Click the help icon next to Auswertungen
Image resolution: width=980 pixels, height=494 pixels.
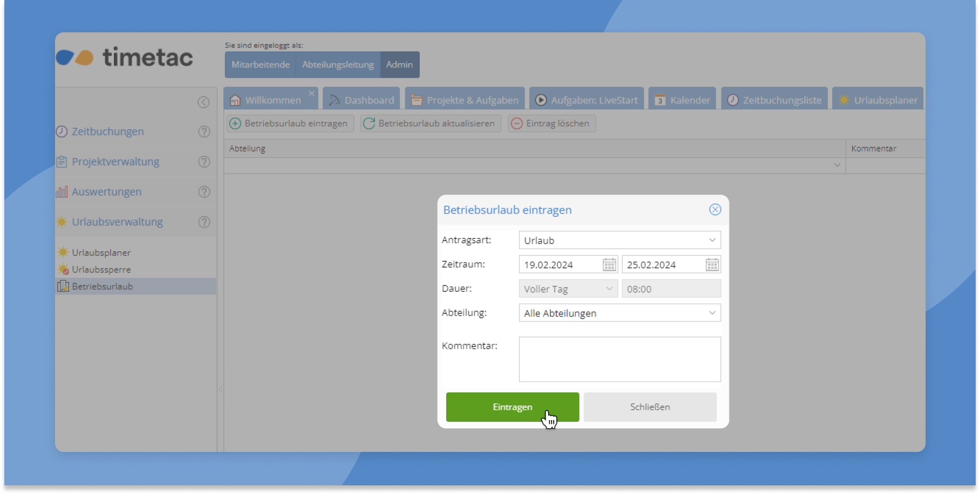click(204, 192)
